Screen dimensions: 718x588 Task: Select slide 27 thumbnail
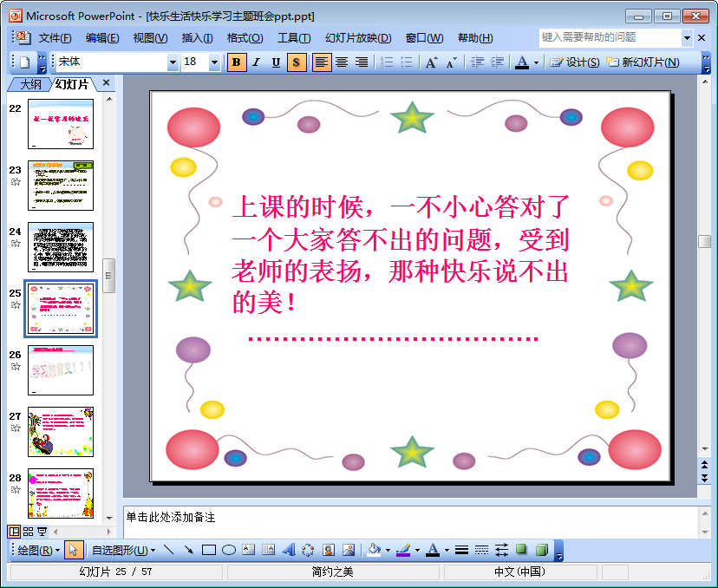61,432
